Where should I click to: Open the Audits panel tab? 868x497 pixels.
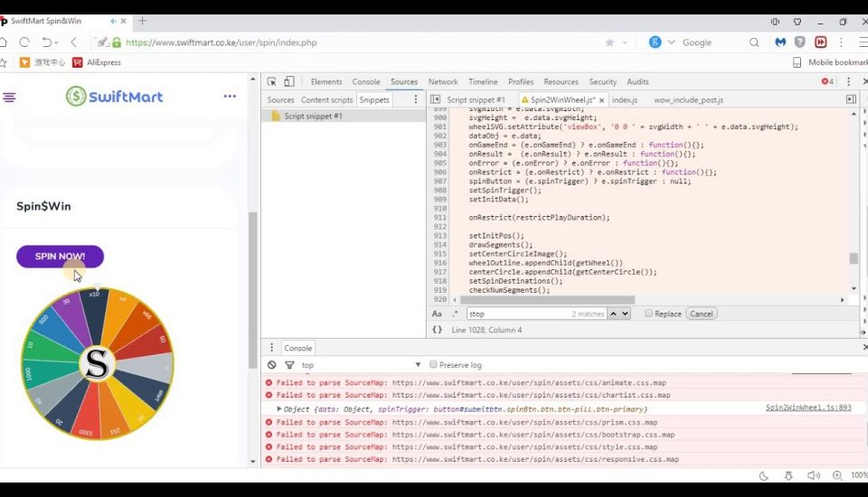click(x=637, y=82)
